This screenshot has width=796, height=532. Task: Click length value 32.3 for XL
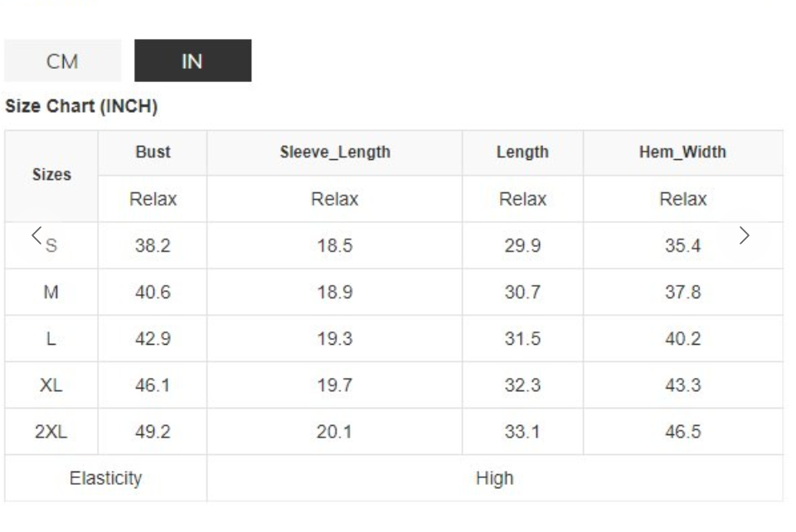click(522, 385)
